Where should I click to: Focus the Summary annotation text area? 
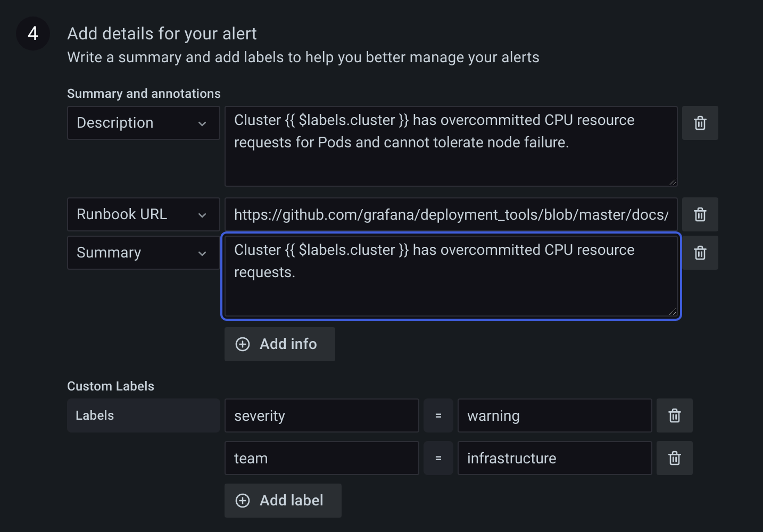pyautogui.click(x=451, y=277)
